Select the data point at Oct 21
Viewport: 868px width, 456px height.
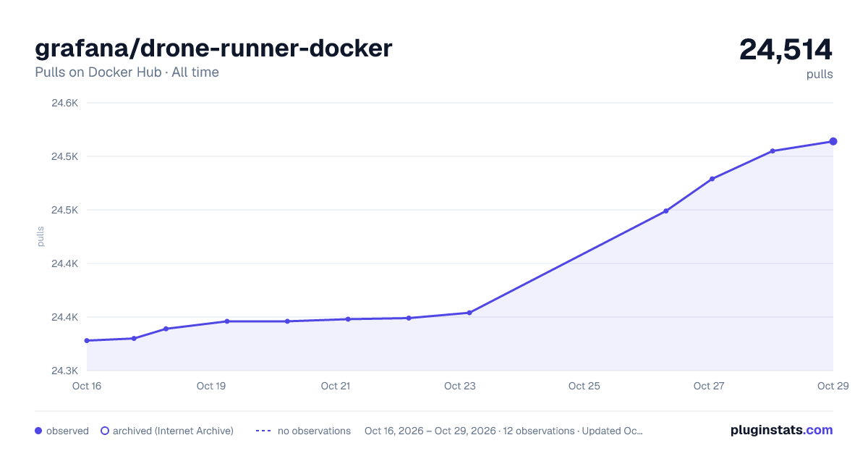[348, 319]
